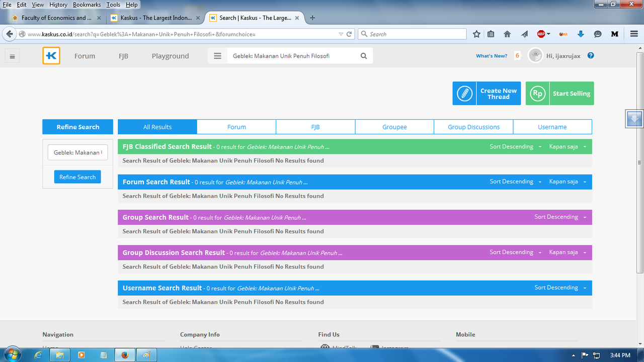Click the vertical page scrollbar thumb
The image size is (644, 362).
(x=639, y=162)
